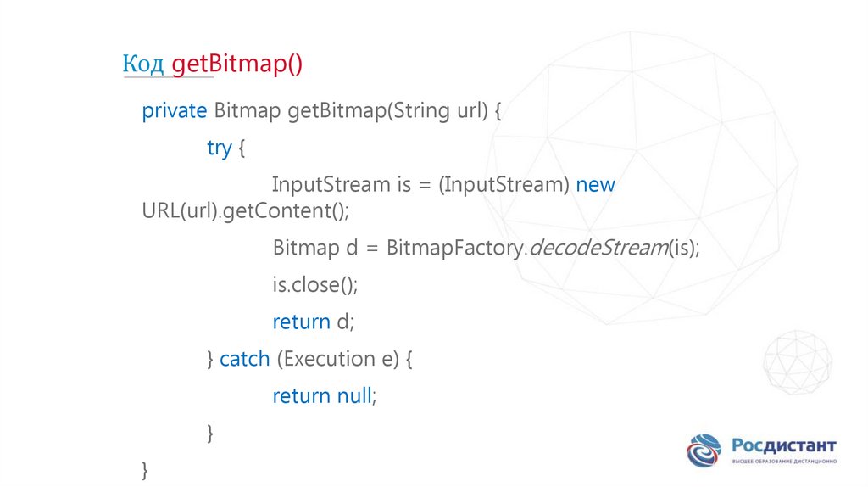Click the catch keyword
The width and height of the screenshot is (868, 487).
(x=244, y=359)
